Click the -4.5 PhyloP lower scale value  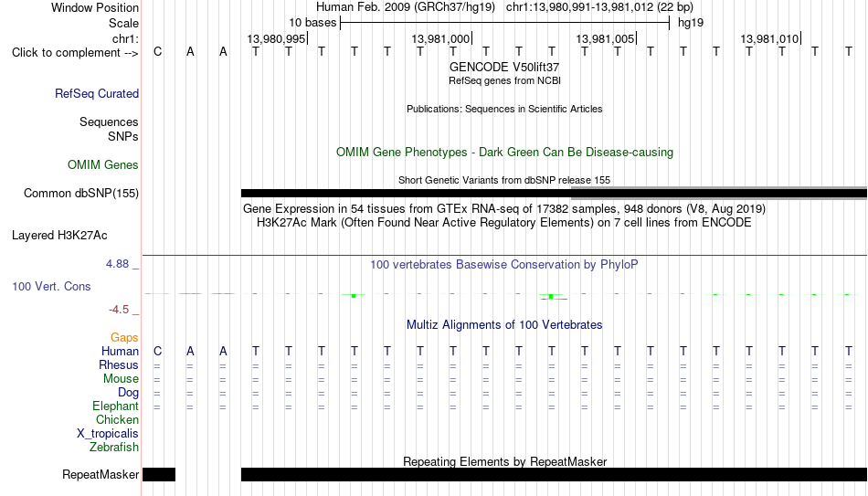coord(119,310)
